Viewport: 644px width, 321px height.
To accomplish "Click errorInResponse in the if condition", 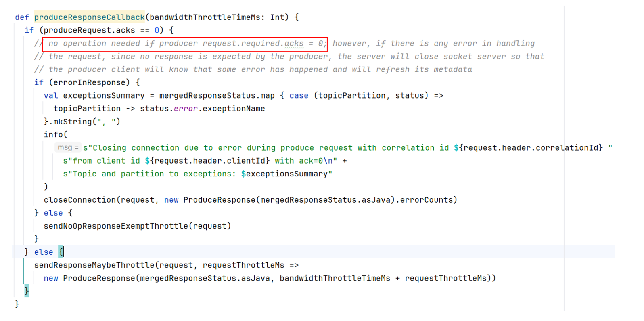I will tap(89, 82).
